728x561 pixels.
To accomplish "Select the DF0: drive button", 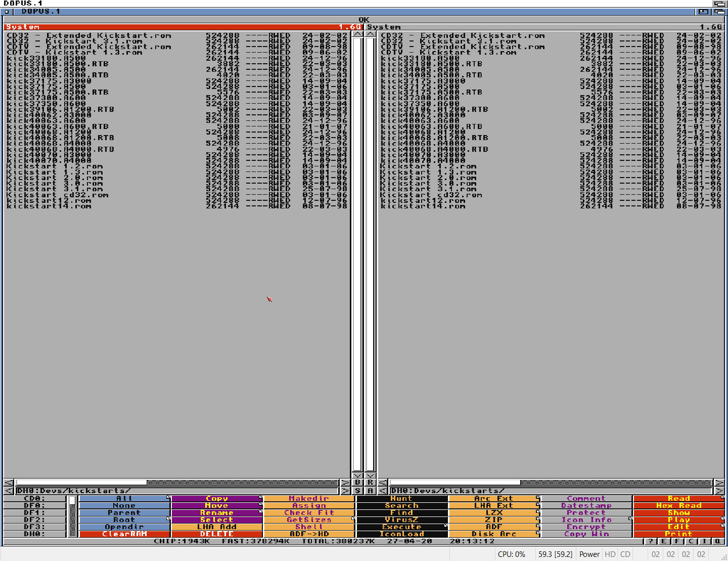I will click(35, 505).
